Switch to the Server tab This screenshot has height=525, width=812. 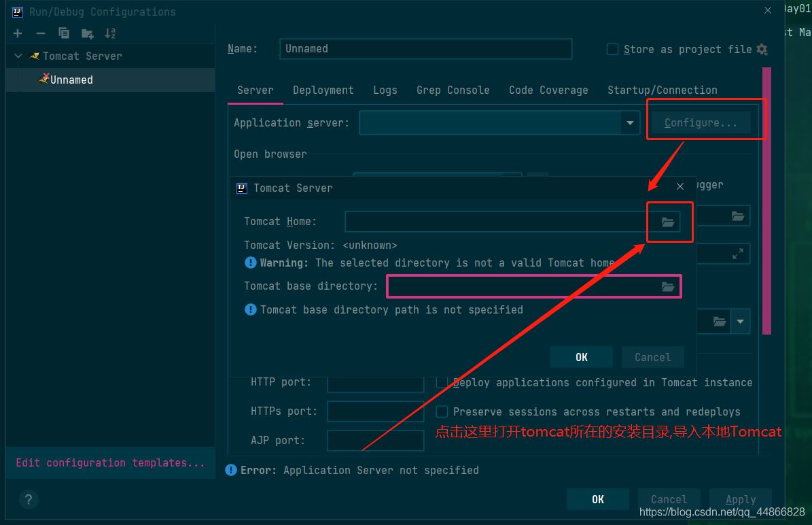click(x=255, y=90)
